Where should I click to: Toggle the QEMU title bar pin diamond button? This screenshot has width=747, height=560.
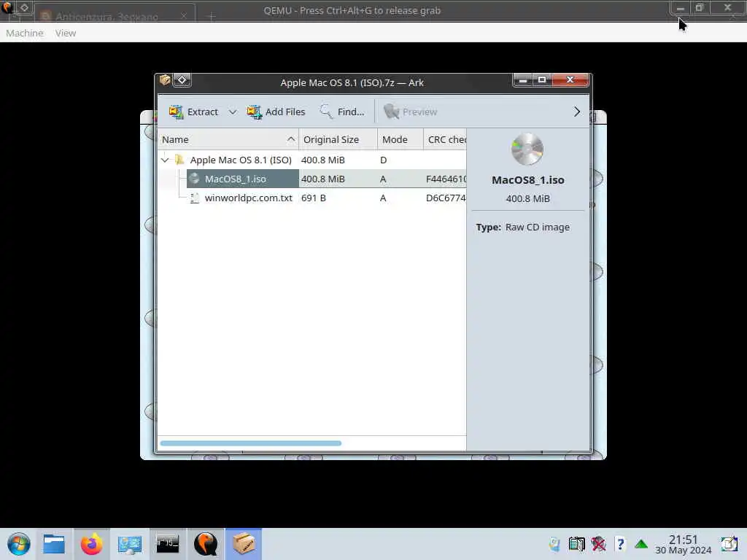click(24, 7)
